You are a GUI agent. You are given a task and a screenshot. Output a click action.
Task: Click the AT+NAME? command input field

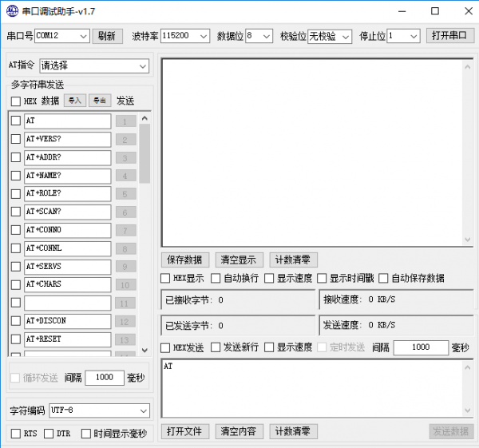click(x=68, y=176)
